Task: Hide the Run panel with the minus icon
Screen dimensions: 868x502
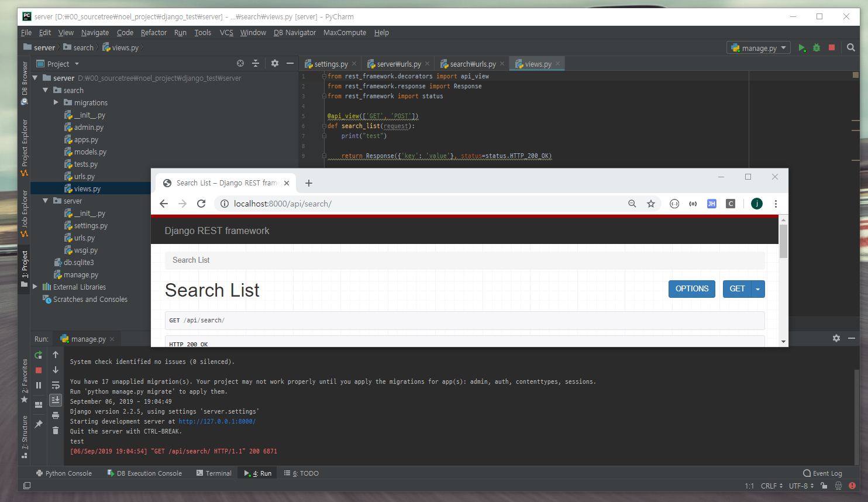Action: [x=852, y=338]
